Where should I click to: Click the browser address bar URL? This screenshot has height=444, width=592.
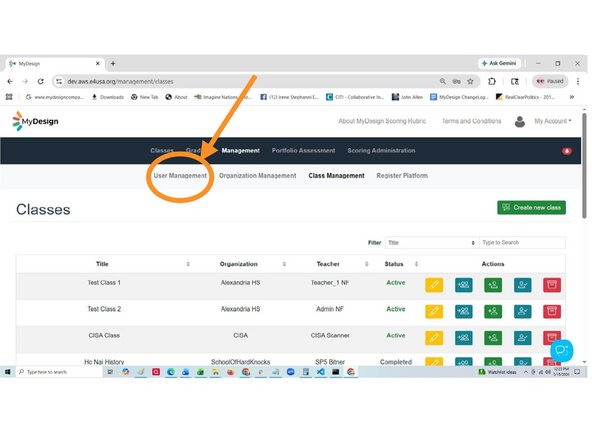[120, 82]
